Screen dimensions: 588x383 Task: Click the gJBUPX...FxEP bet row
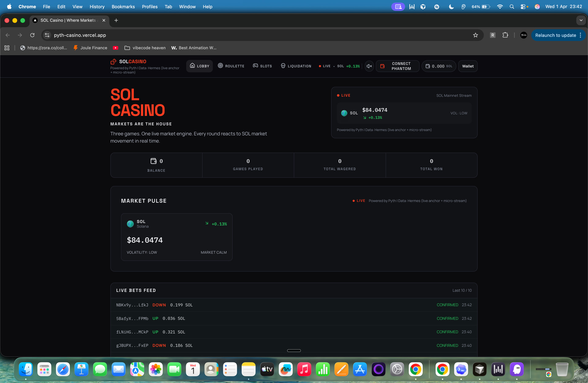click(x=294, y=345)
